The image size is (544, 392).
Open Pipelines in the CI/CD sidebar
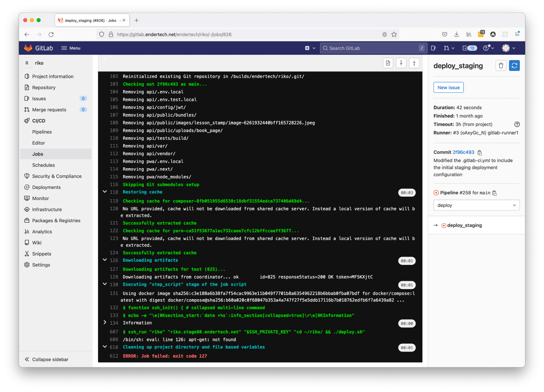42,132
